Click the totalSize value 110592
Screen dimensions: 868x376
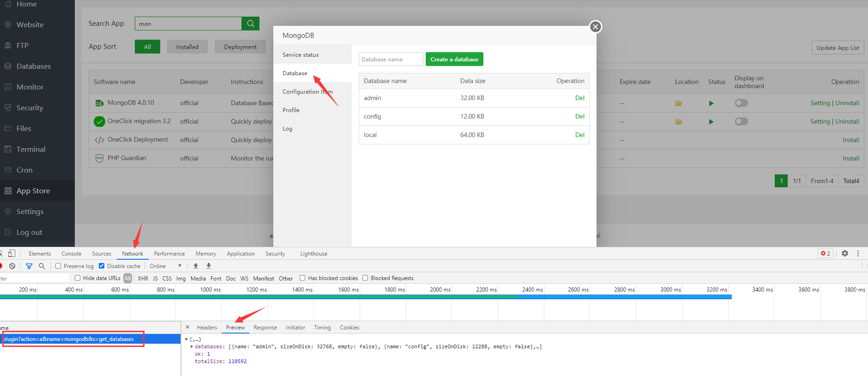(237, 361)
